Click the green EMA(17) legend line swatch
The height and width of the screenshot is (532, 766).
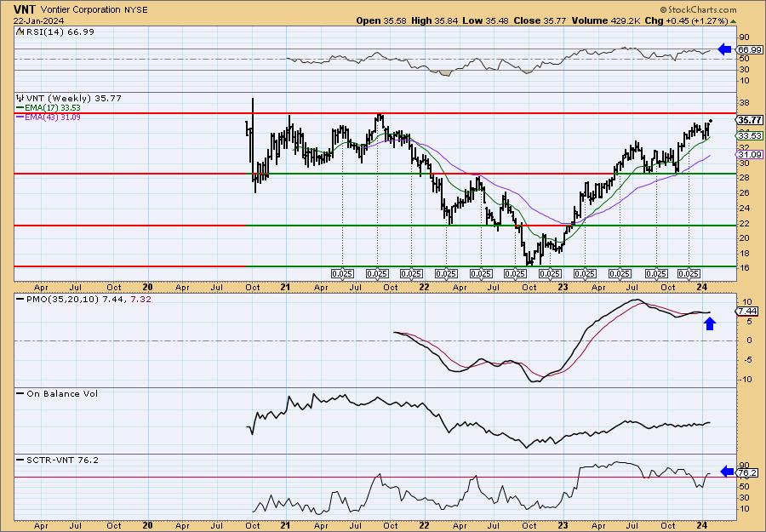pyautogui.click(x=20, y=108)
